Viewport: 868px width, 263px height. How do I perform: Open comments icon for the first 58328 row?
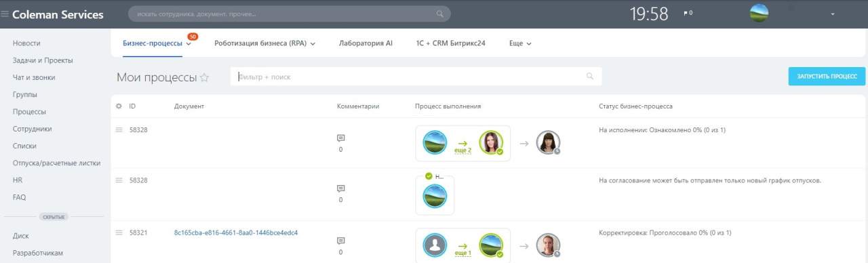(340, 138)
